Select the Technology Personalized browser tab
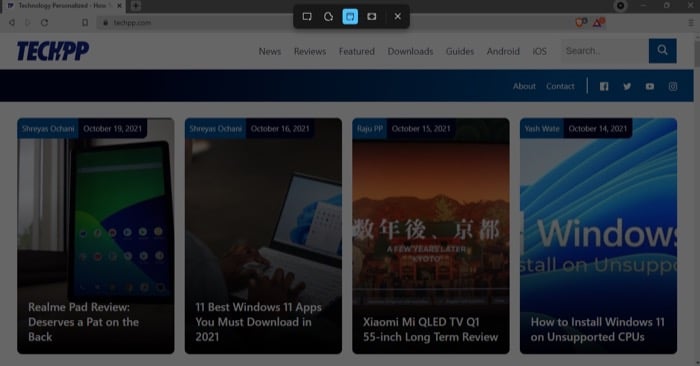Image resolution: width=700 pixels, height=366 pixels. tap(63, 6)
